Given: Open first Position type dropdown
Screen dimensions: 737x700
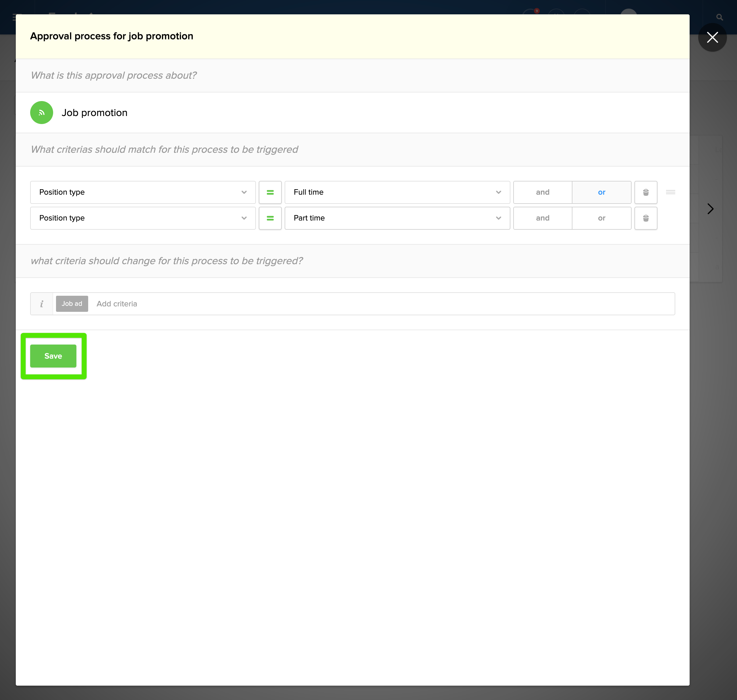Looking at the screenshot, I should click(142, 192).
